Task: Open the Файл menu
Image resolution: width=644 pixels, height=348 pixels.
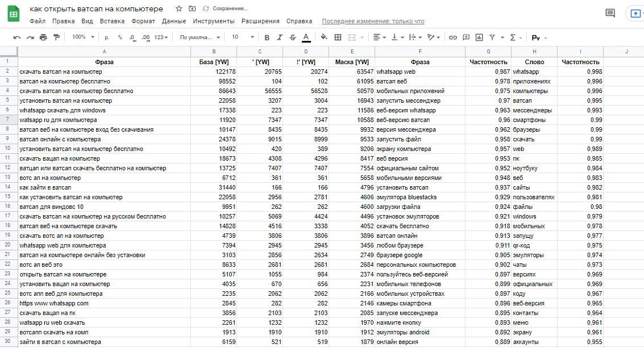Action: click(x=38, y=21)
